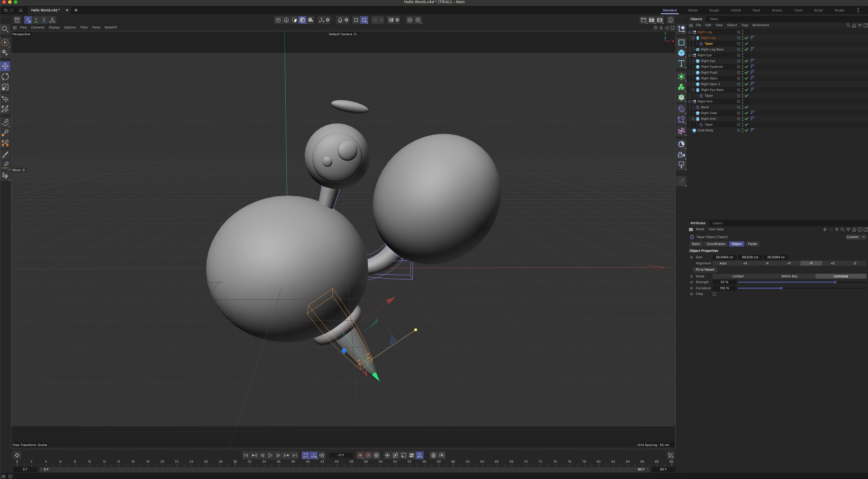Select the Move tool in left toolbar
The width and height of the screenshot is (868, 479).
(x=5, y=66)
